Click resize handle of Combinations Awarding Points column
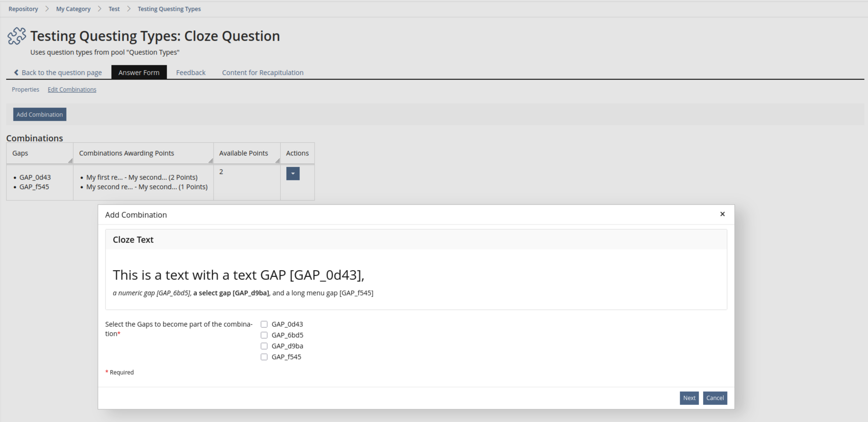Image resolution: width=868 pixels, height=422 pixels. coord(211,161)
